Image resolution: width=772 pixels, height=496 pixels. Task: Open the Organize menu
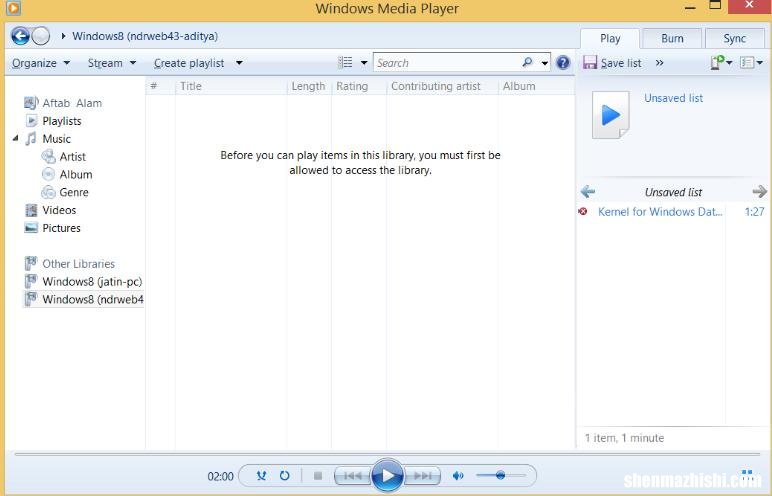[x=41, y=63]
